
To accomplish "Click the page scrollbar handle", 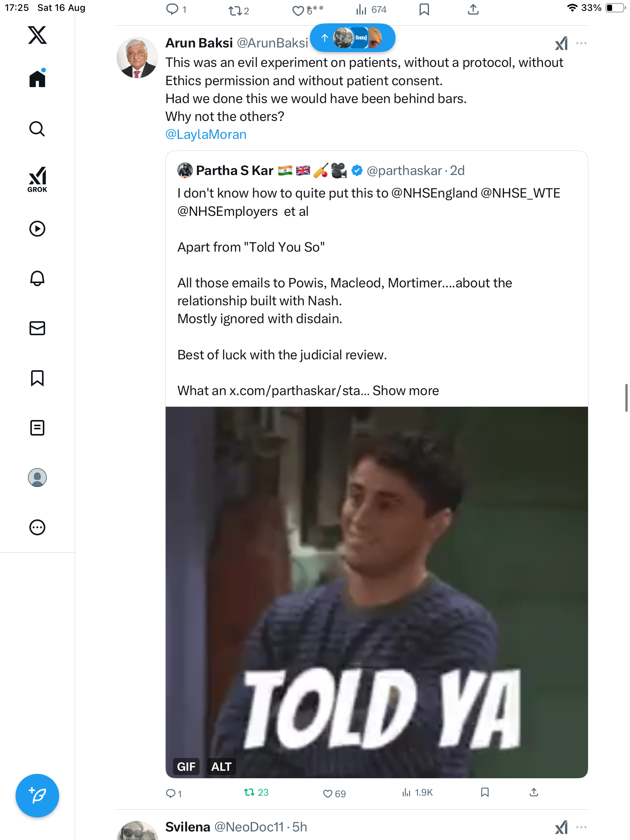I will [626, 397].
